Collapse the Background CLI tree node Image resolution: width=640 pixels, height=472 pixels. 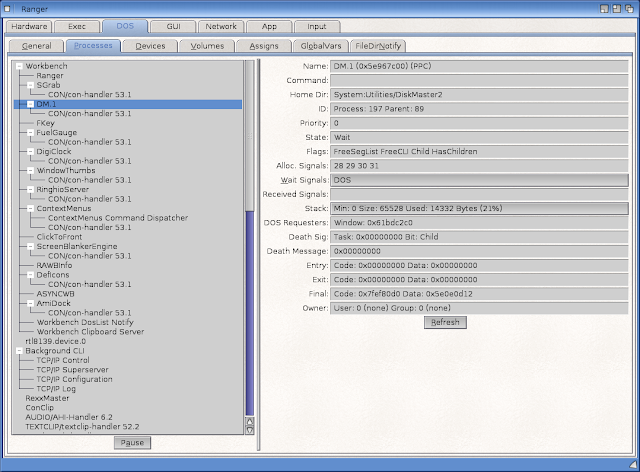pos(19,351)
